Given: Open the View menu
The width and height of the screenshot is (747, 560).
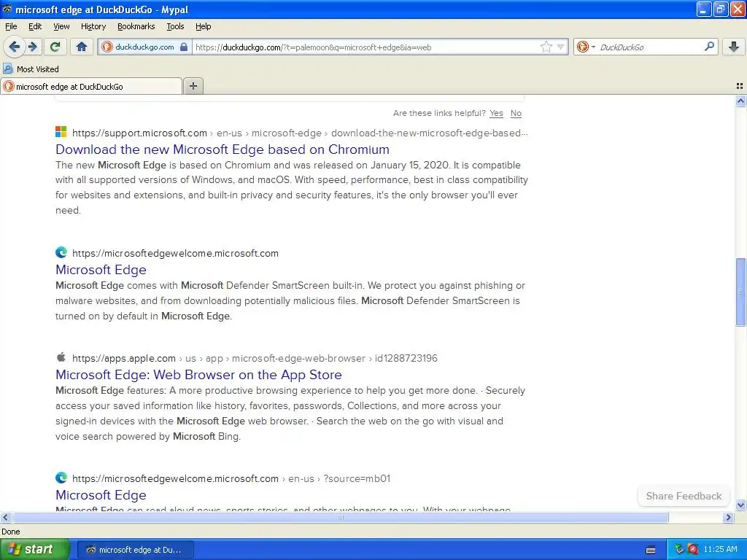Looking at the screenshot, I should (61, 26).
